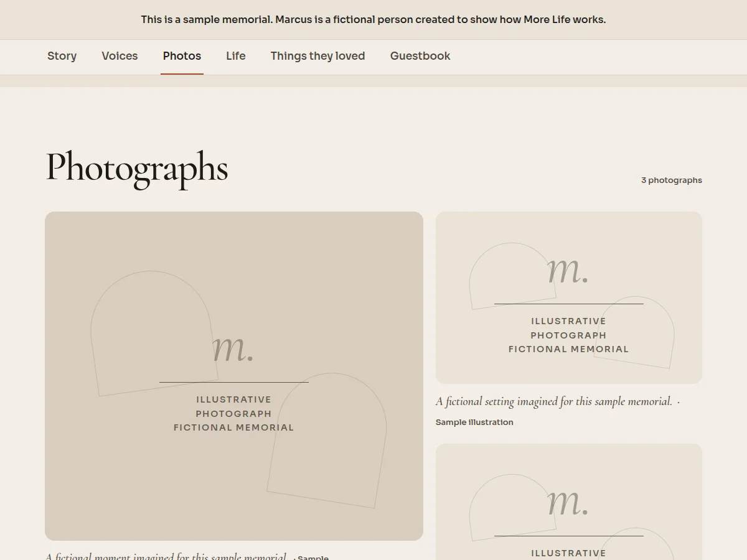747x560 pixels.
Task: Jump to the Guestbook tab
Action: 420,56
